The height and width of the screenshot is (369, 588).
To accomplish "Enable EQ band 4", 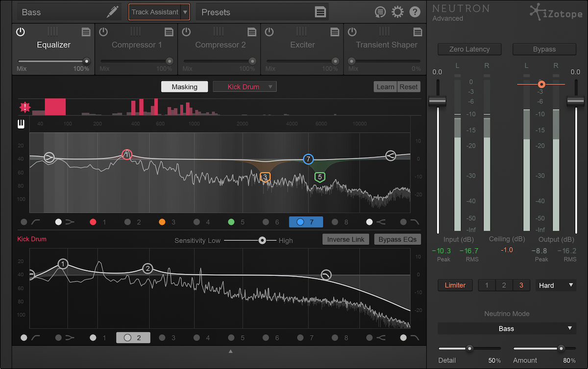I will pyautogui.click(x=197, y=222).
